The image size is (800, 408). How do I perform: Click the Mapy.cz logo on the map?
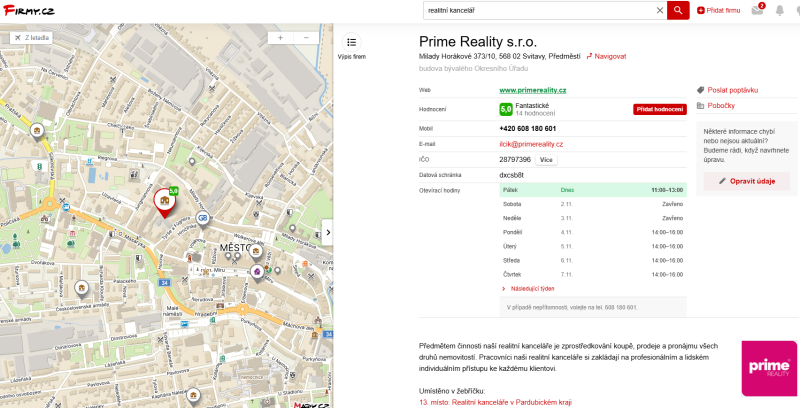pyautogui.click(x=311, y=404)
